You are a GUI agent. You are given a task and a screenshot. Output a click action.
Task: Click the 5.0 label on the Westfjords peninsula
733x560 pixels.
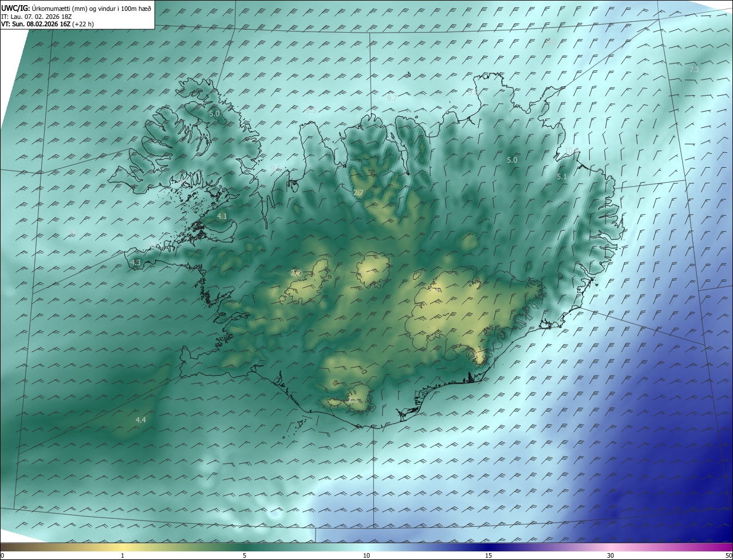(214, 114)
